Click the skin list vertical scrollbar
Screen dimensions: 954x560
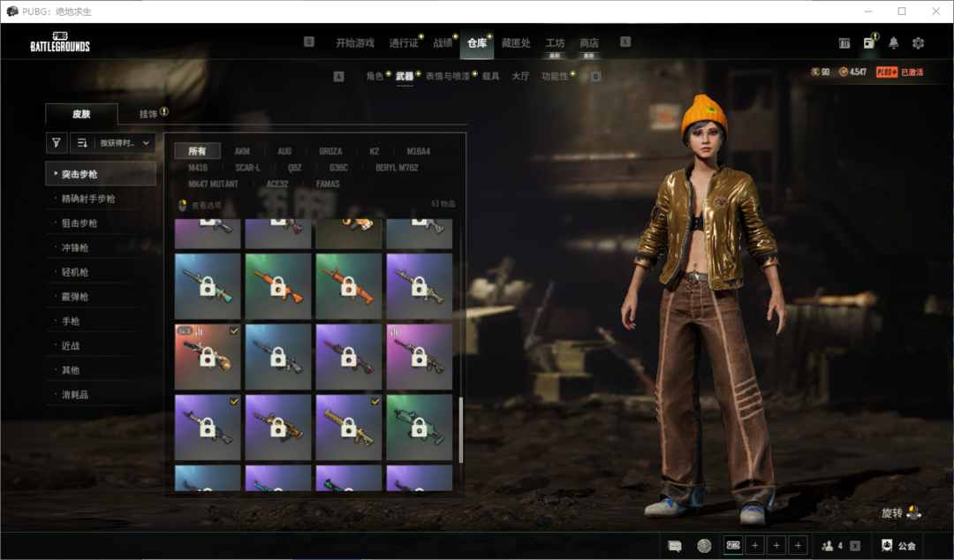[460, 428]
